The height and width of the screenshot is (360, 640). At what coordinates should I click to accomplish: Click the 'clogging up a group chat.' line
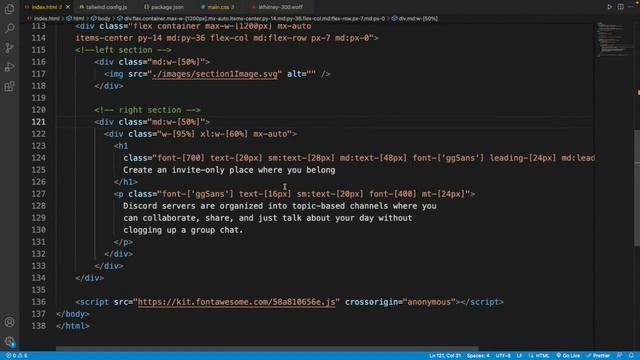[x=183, y=230]
